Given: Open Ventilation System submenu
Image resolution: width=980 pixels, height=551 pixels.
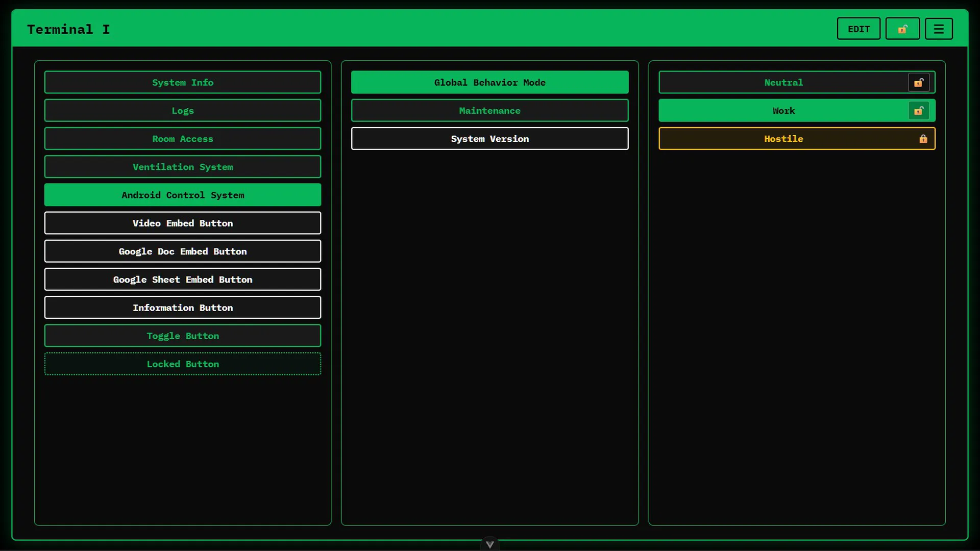Looking at the screenshot, I should [183, 167].
